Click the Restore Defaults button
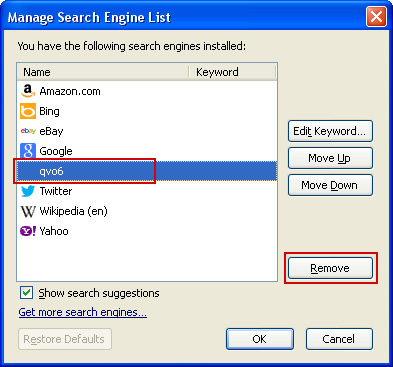This screenshot has width=393, height=367. tap(65, 339)
